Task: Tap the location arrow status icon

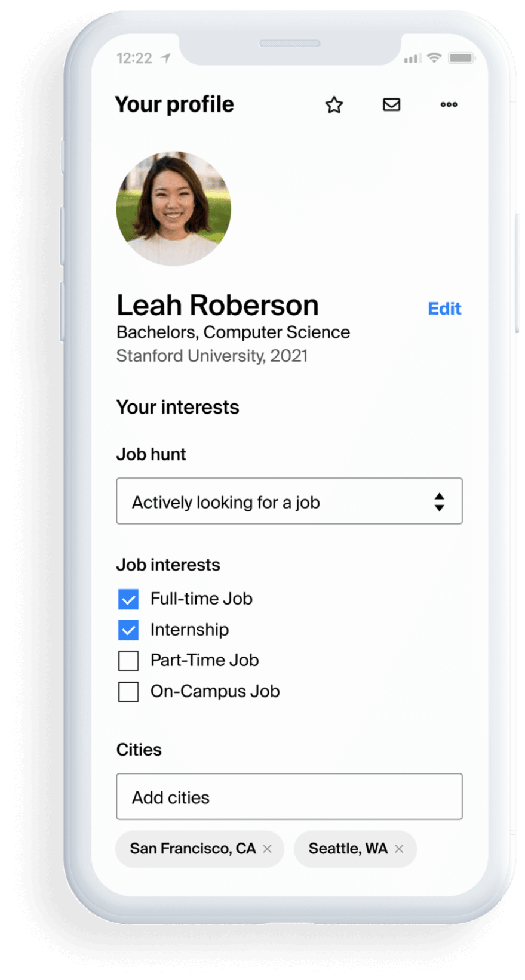Action: tap(165, 58)
